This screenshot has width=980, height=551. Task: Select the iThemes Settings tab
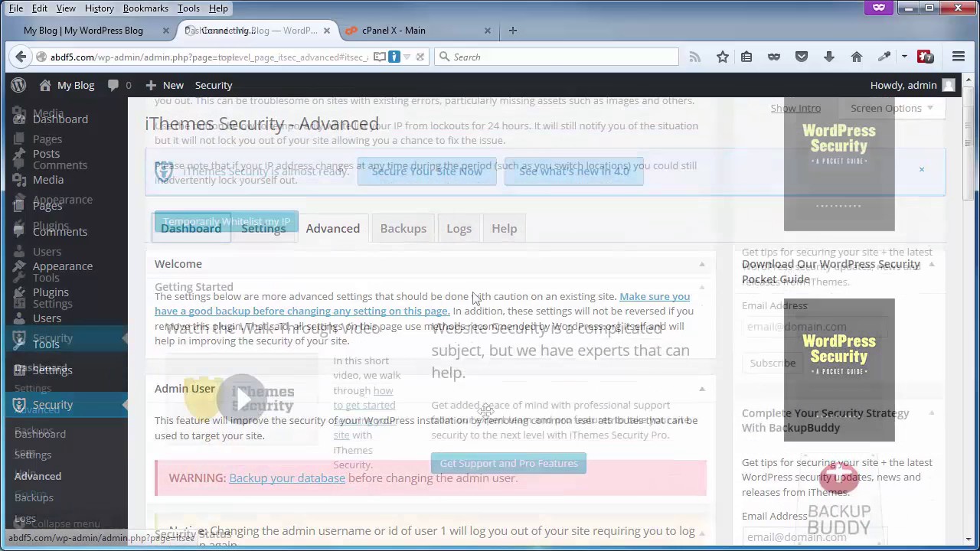263,228
